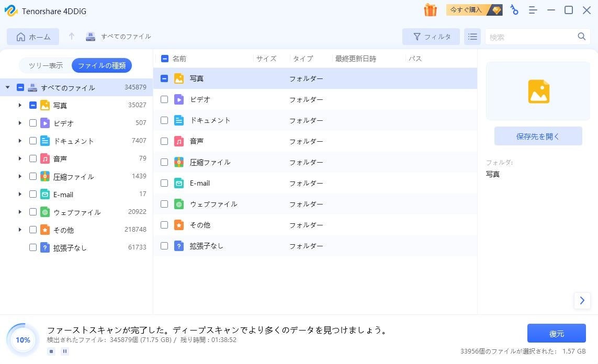598x364 pixels.
Task: Switch to list view layout icon
Action: point(472,37)
